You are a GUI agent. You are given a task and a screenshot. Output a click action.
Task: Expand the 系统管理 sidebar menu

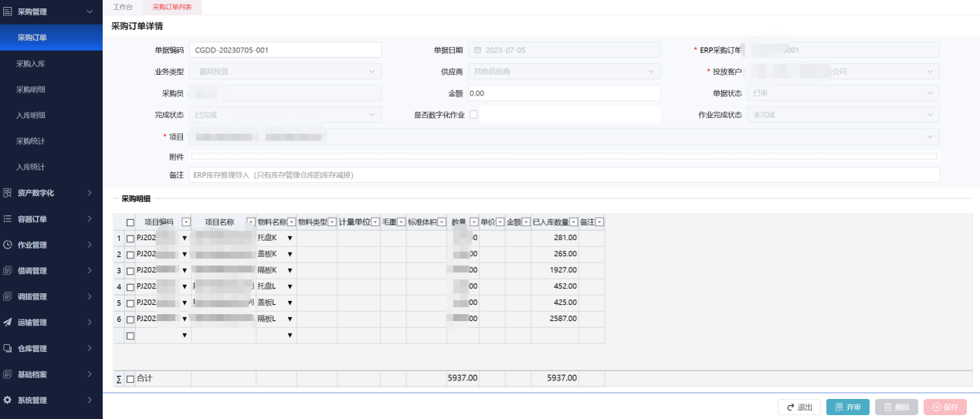(90, 400)
